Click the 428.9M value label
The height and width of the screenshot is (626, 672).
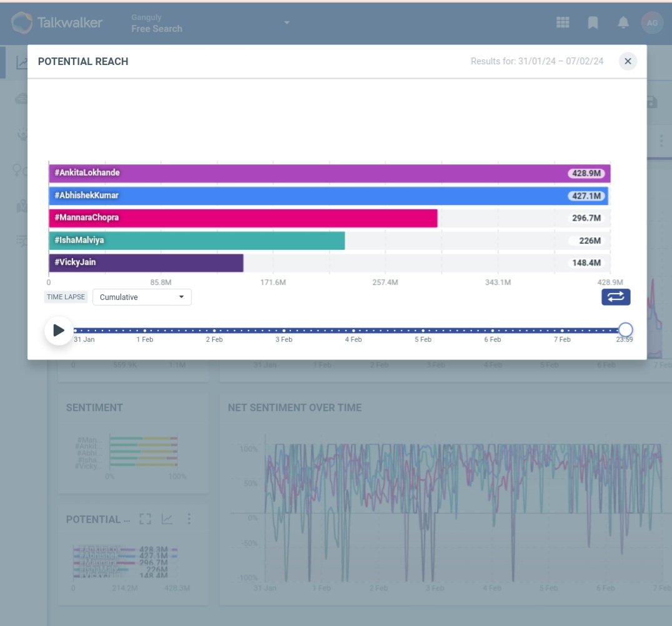586,173
